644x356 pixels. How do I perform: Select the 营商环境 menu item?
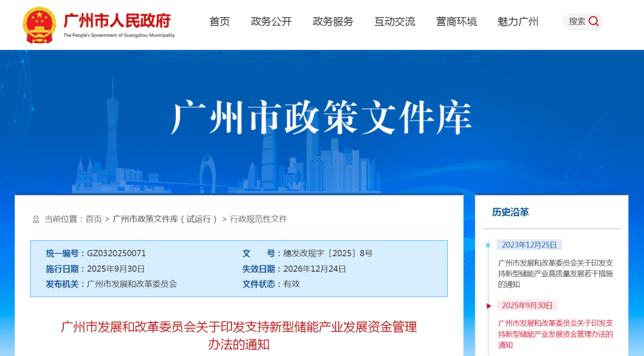(x=456, y=22)
